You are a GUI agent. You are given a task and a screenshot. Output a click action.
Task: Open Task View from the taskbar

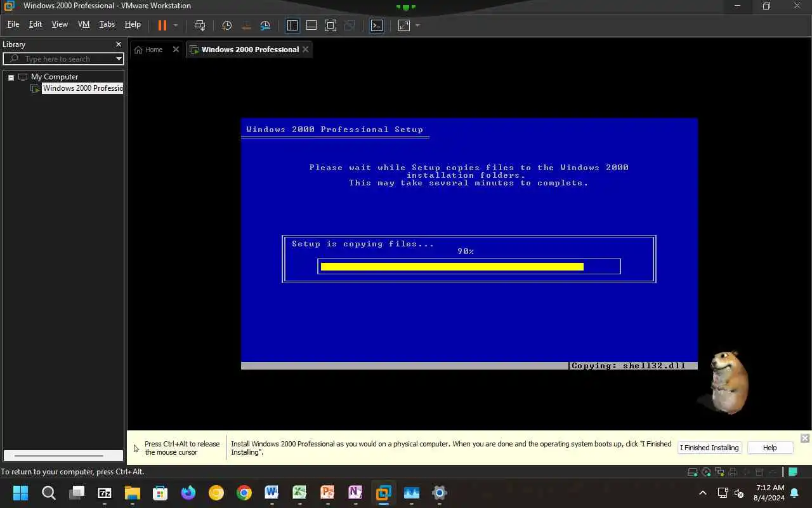[77, 493]
